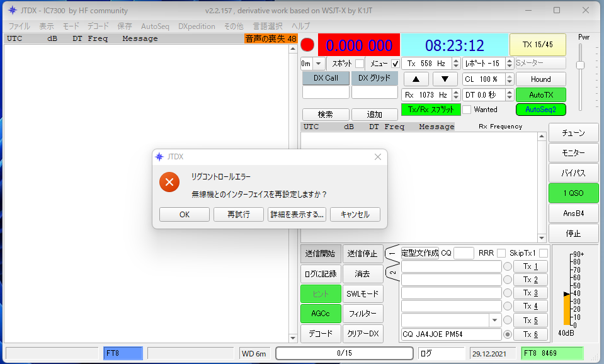The image size is (604, 364).
Task: Click the DX Call input field
Action: (326, 92)
